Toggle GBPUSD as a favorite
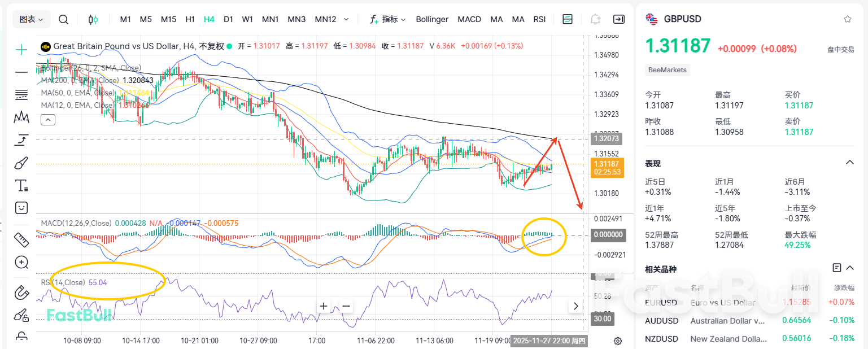868x349 pixels. pos(847,19)
